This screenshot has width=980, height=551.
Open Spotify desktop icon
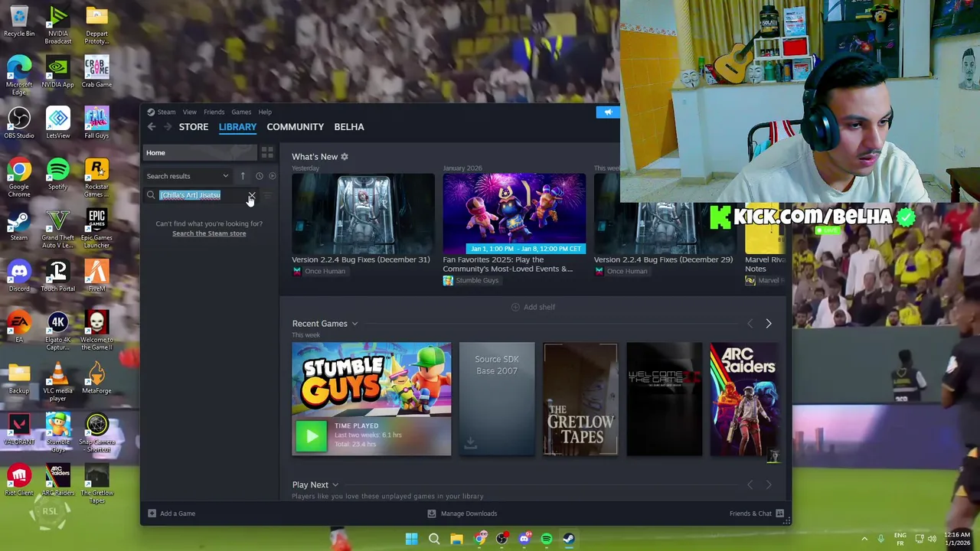58,174
